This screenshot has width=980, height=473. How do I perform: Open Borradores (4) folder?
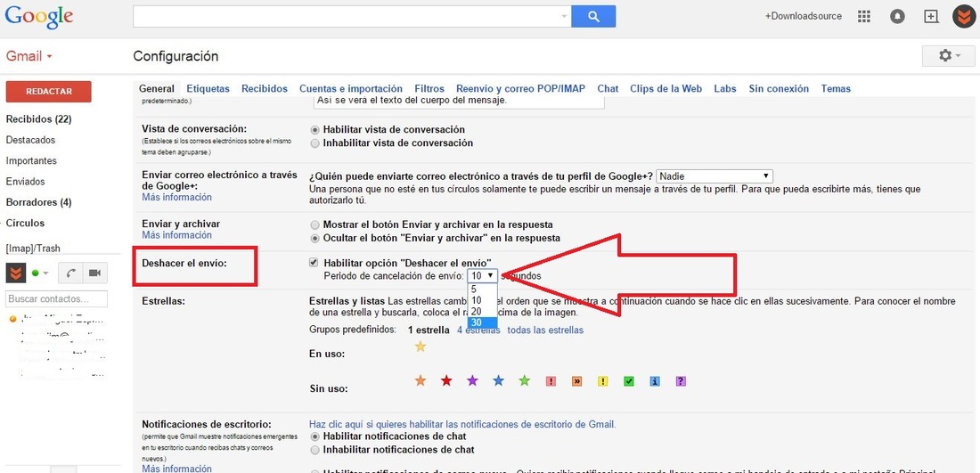point(38,202)
